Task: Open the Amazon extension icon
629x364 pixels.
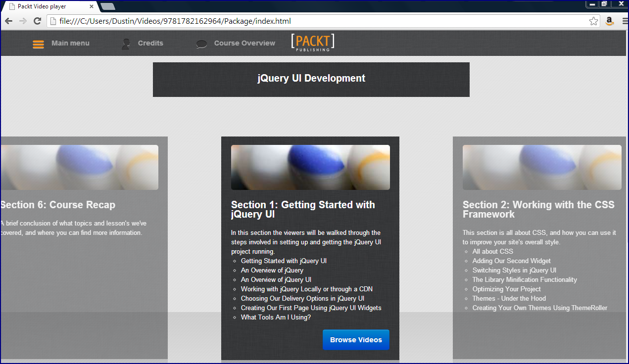Action: tap(609, 21)
